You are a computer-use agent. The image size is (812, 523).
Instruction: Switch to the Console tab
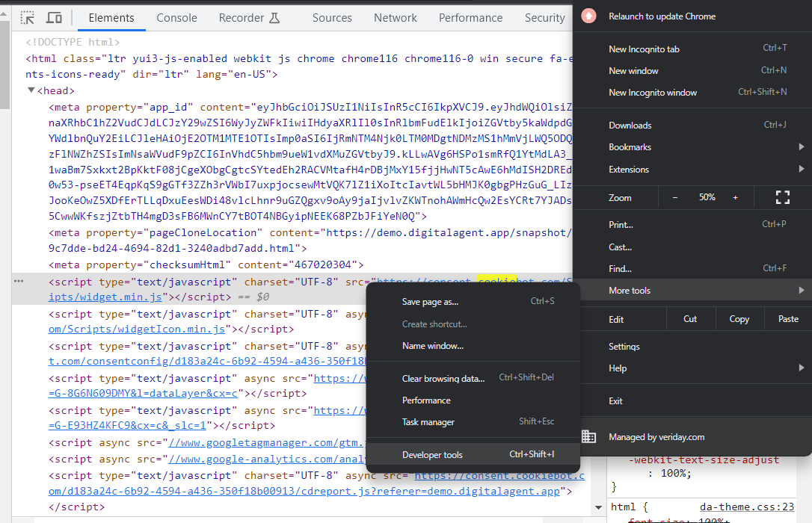(176, 18)
